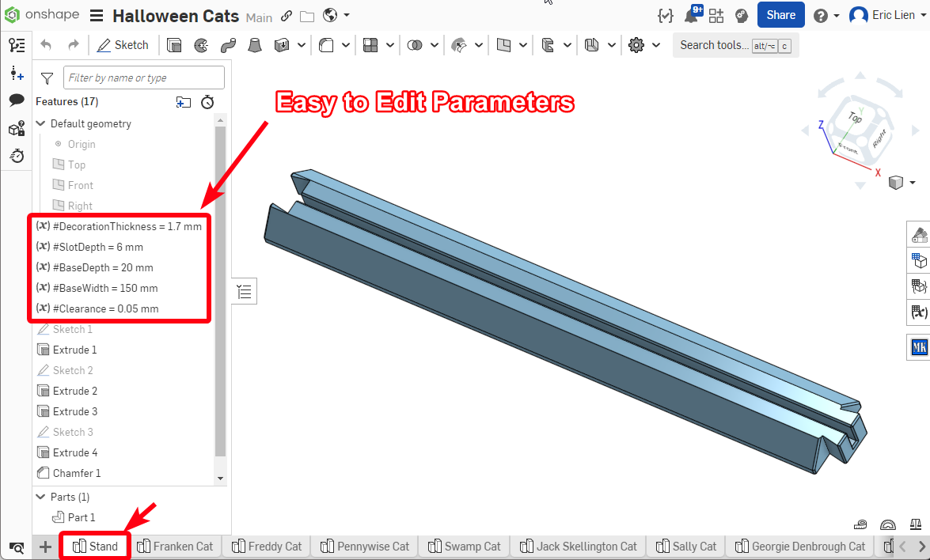Expand the Thicken tool dropdown arrow
The width and height of the screenshot is (930, 560).
[x=302, y=45]
